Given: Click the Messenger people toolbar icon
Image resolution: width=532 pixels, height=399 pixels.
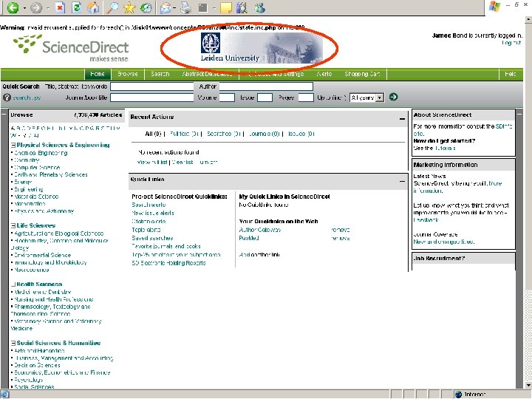Looking at the screenshot, I should tap(260, 7).
